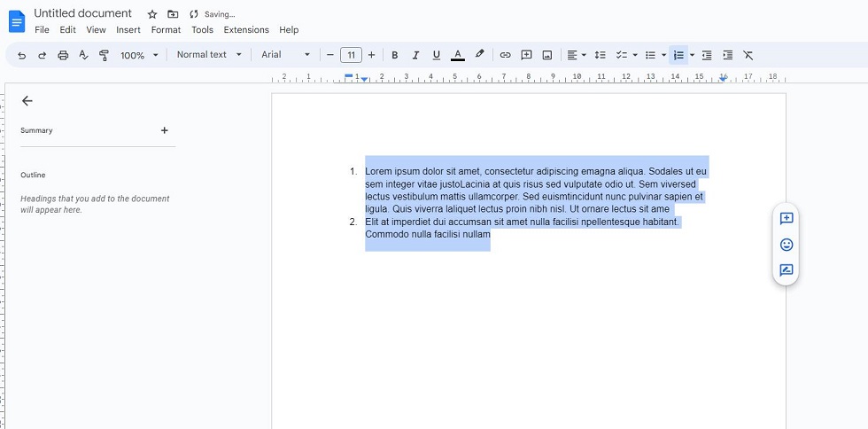Toggle the checklist button

[x=622, y=55]
